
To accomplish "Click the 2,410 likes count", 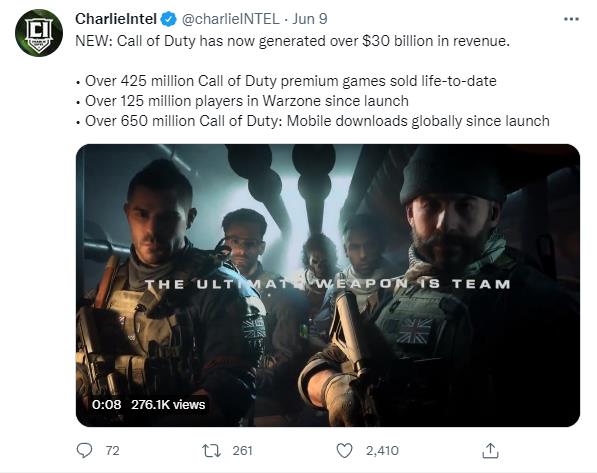I will [382, 451].
